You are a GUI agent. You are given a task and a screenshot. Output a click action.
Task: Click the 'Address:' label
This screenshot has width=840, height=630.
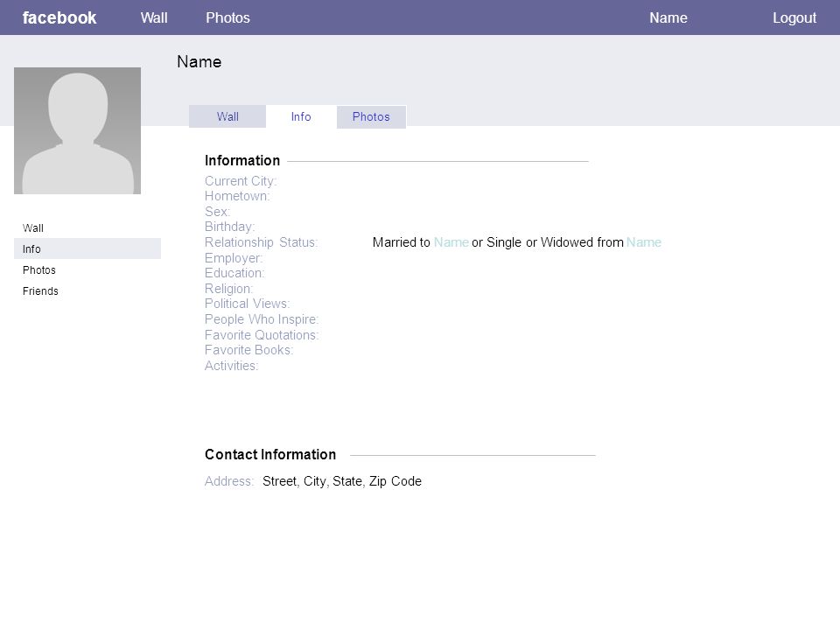pyautogui.click(x=229, y=481)
